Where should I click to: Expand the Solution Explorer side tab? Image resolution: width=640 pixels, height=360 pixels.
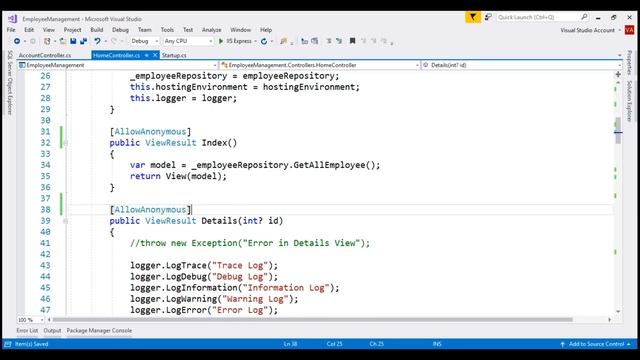[629, 101]
